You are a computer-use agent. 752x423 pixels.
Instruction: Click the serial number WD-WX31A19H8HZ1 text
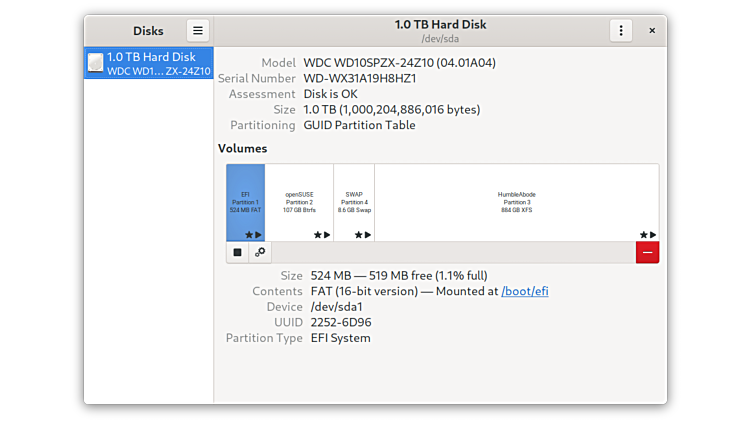click(360, 78)
